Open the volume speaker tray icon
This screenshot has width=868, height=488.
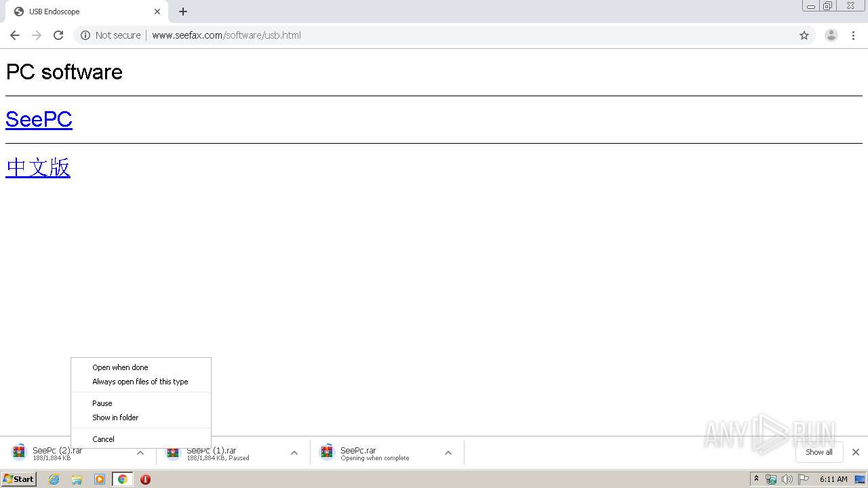click(x=787, y=479)
